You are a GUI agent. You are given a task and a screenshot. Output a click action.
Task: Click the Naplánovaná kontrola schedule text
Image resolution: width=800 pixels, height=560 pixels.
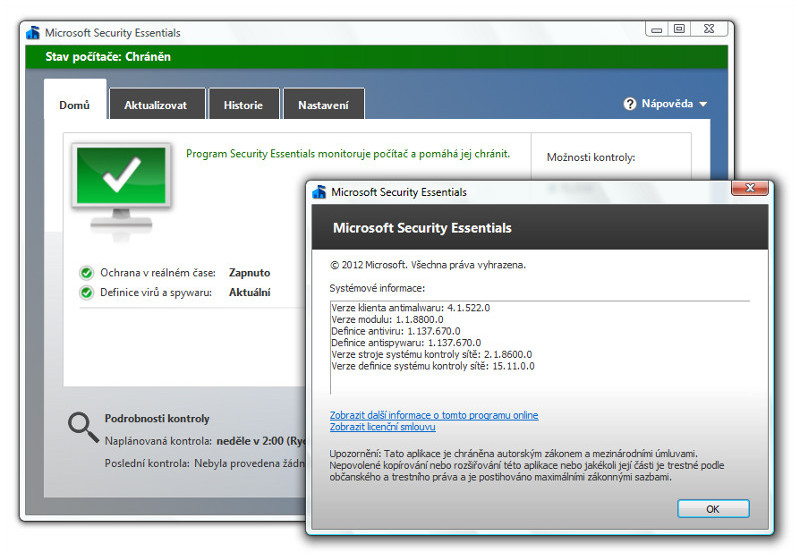[x=205, y=441]
